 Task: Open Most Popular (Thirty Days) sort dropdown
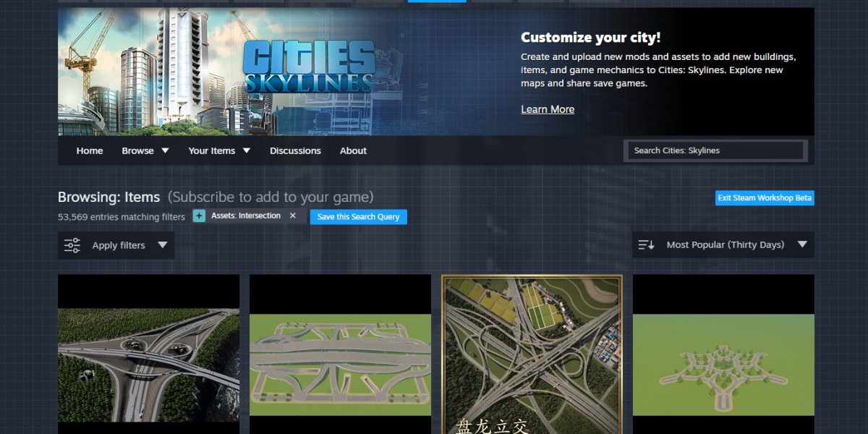723,244
